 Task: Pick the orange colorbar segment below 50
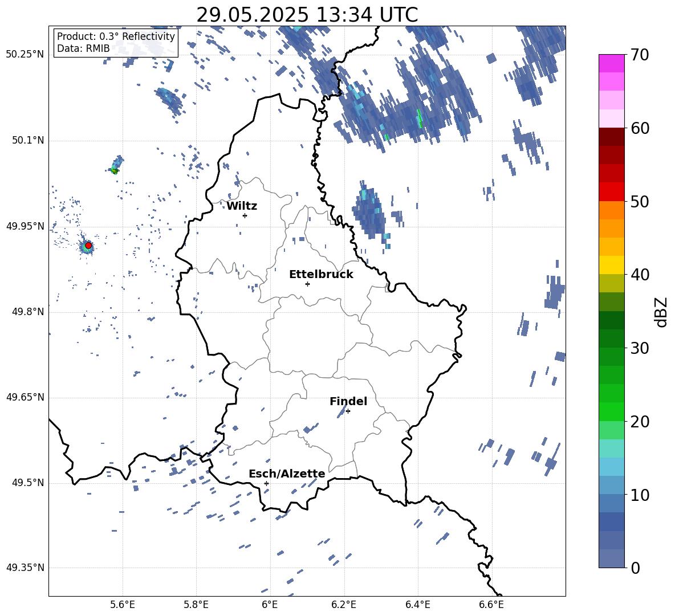[x=611, y=210]
